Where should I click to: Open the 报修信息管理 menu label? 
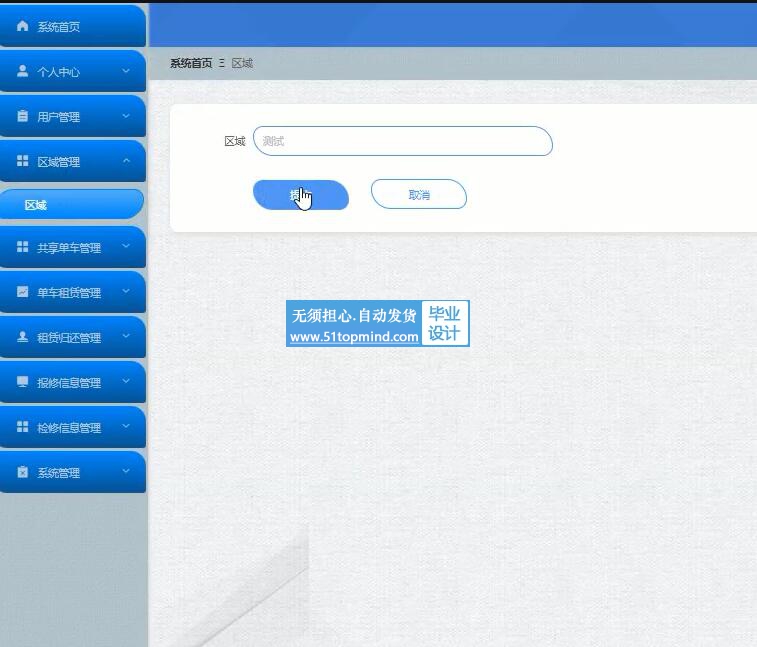[x=69, y=383]
